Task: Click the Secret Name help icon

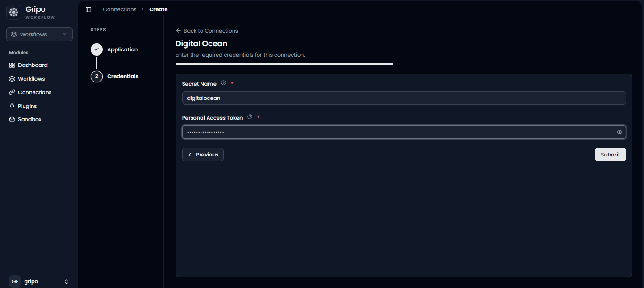Action: tap(224, 83)
